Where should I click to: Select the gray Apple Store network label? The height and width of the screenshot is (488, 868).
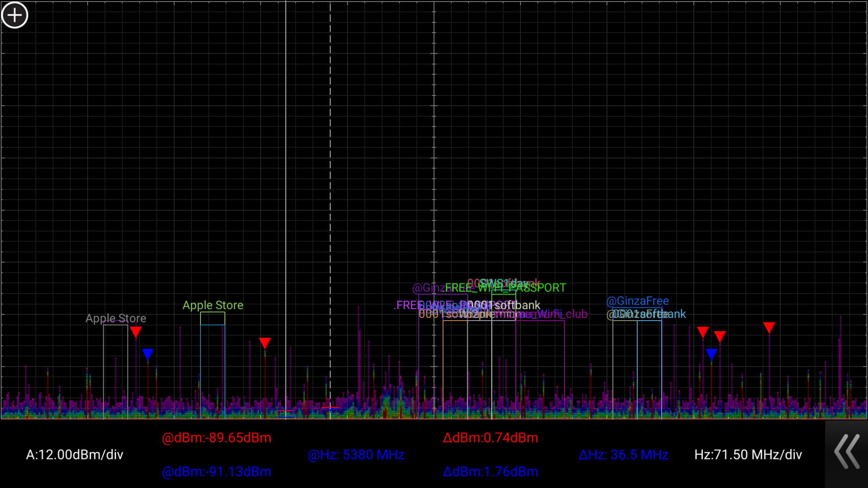coord(116,318)
